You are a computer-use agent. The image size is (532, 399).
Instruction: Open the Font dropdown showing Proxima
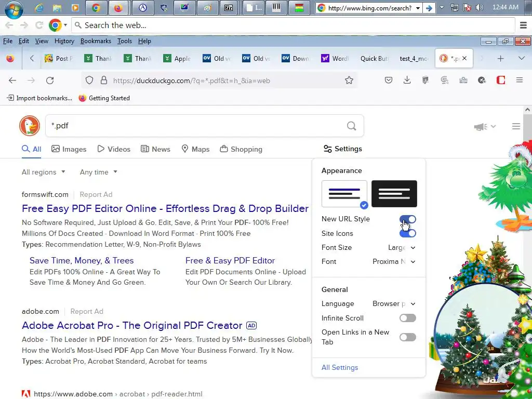click(x=394, y=262)
